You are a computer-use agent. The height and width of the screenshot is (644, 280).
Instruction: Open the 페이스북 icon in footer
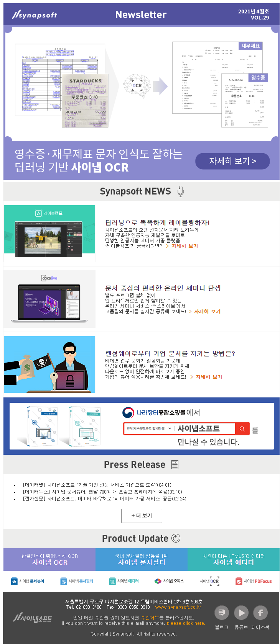click(260, 613)
